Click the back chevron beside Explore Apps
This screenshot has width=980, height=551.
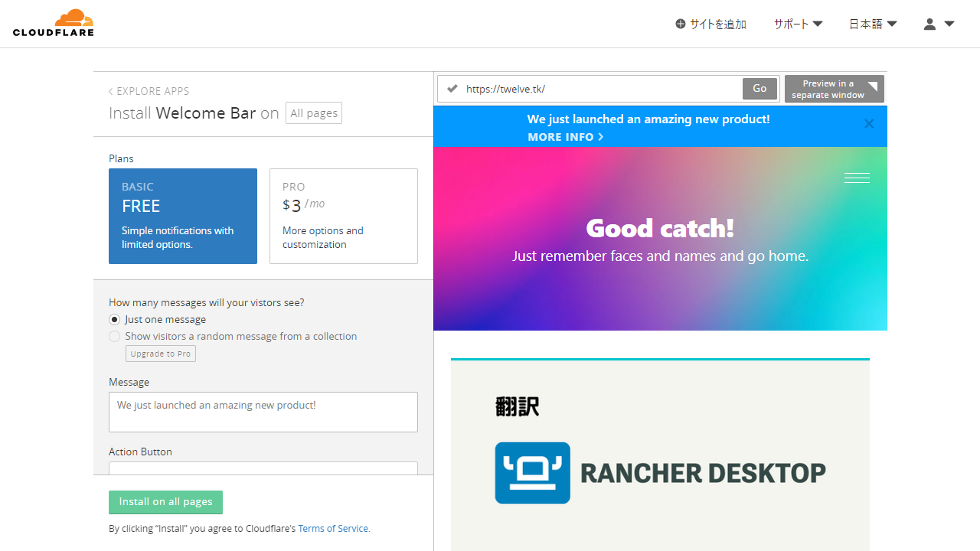point(110,92)
